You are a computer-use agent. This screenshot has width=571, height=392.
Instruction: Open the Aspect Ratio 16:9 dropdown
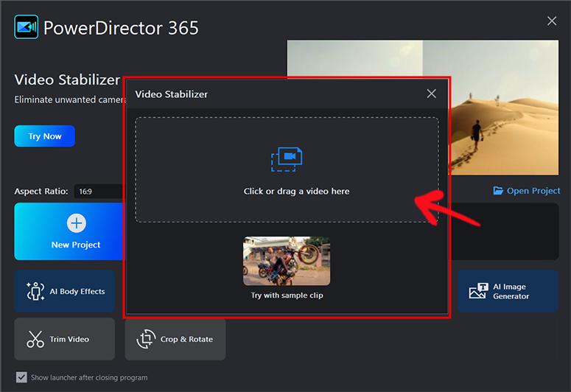(x=99, y=192)
